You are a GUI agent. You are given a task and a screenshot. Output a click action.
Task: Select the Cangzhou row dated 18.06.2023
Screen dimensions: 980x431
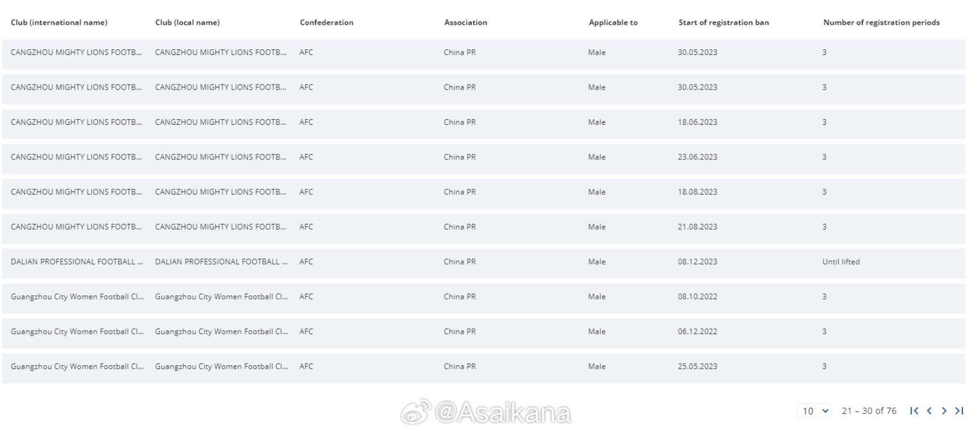click(x=483, y=122)
